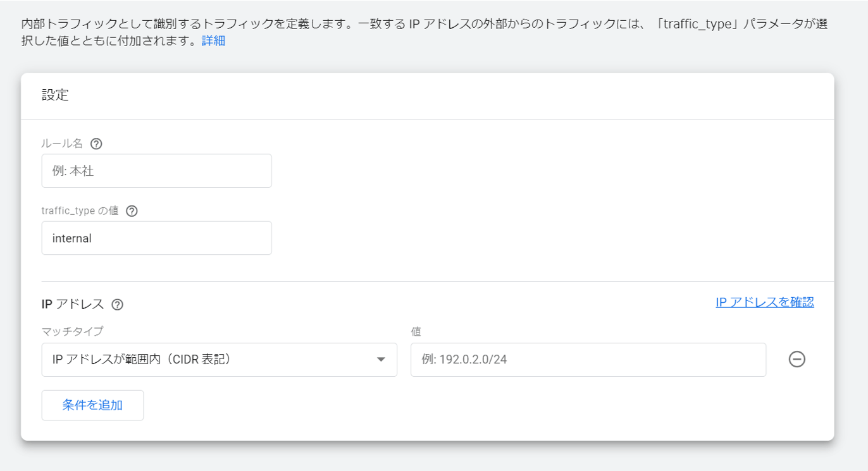Follow the IP アドレスを確認 link
This screenshot has height=471, width=868.
point(764,302)
